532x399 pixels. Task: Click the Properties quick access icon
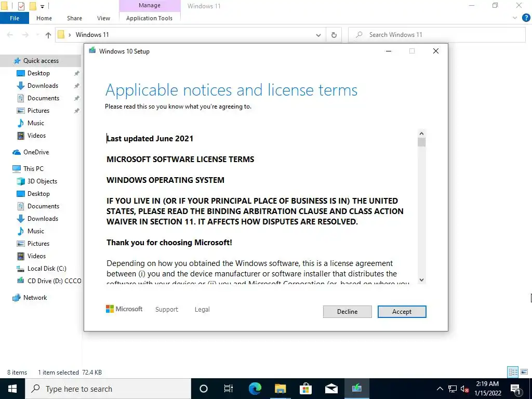coord(21,6)
